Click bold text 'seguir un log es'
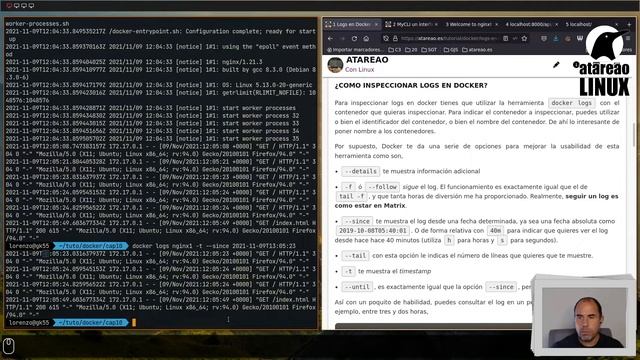This screenshot has width=640, height=360. (x=591, y=196)
